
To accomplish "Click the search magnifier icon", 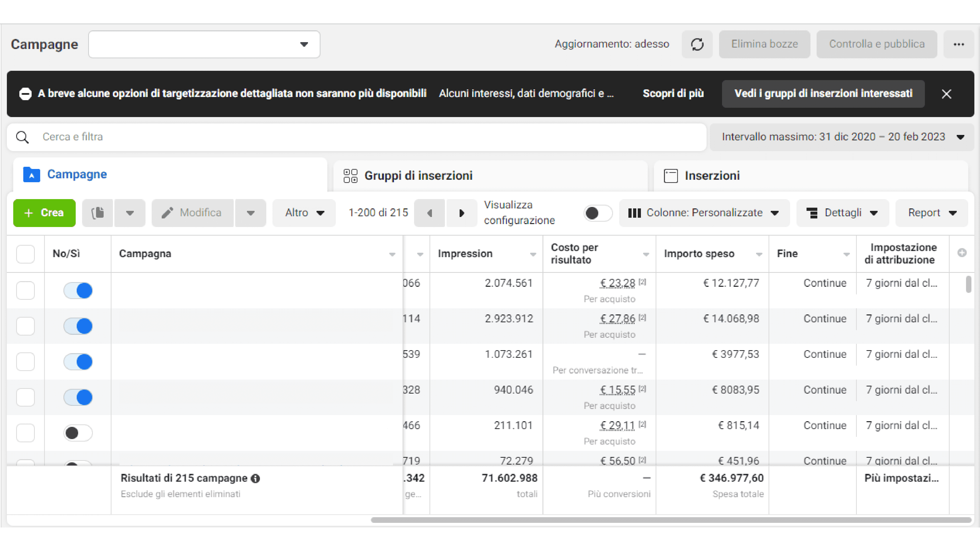I will pos(23,137).
